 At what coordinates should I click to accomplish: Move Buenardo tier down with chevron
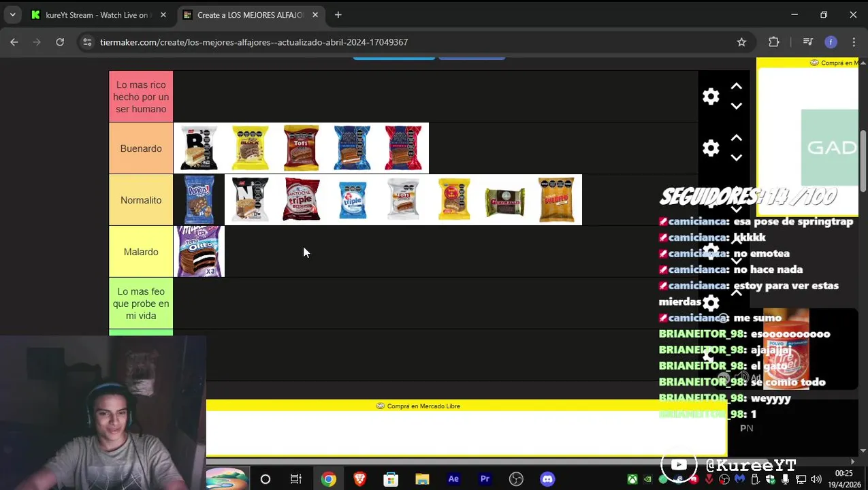pyautogui.click(x=736, y=158)
